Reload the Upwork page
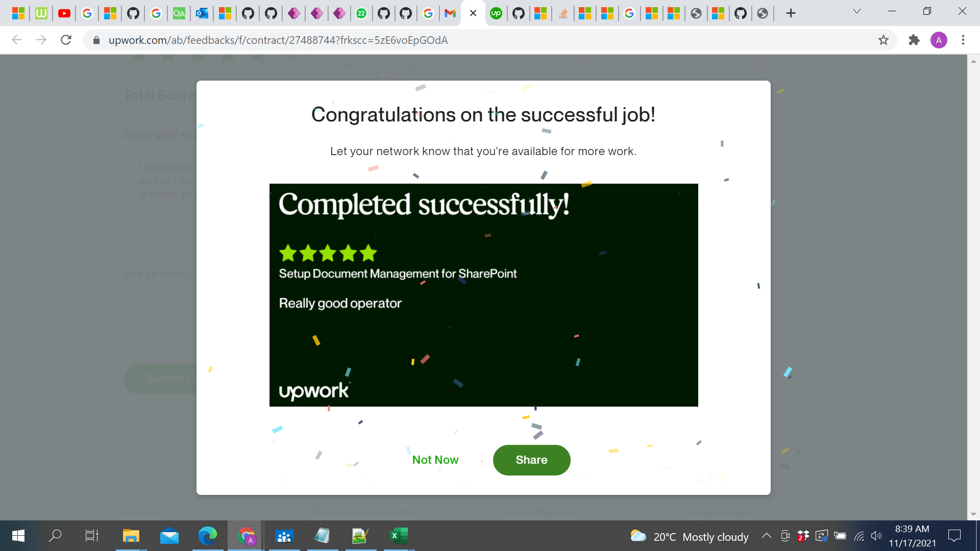Image resolution: width=980 pixels, height=551 pixels. (66, 40)
